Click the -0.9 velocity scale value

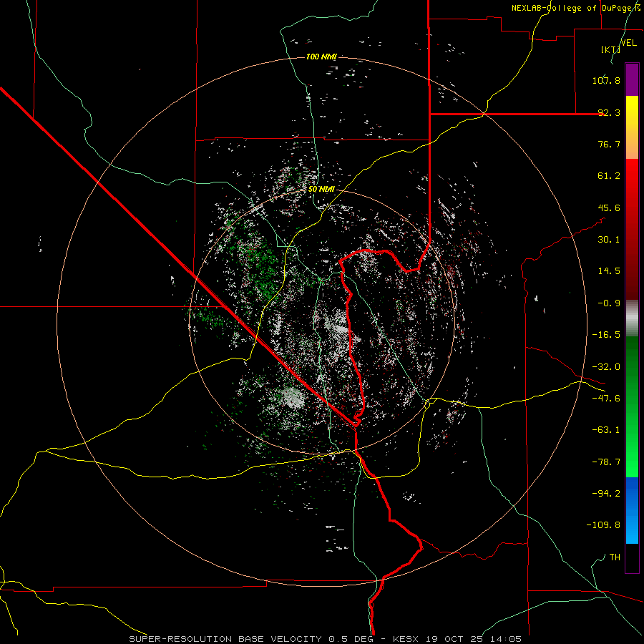pyautogui.click(x=609, y=303)
